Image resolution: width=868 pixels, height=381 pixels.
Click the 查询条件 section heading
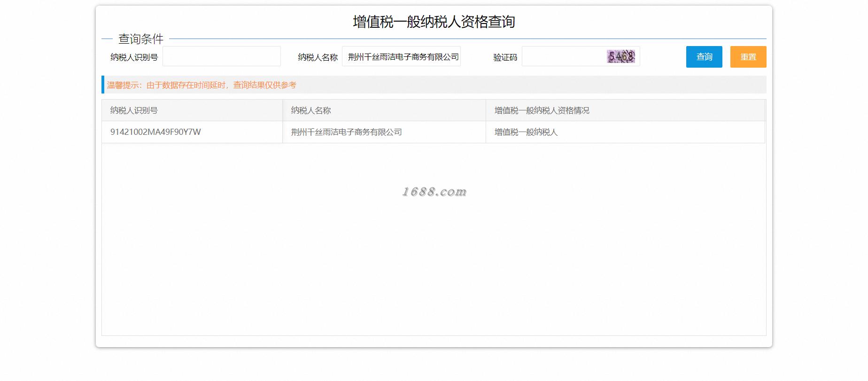(x=140, y=39)
